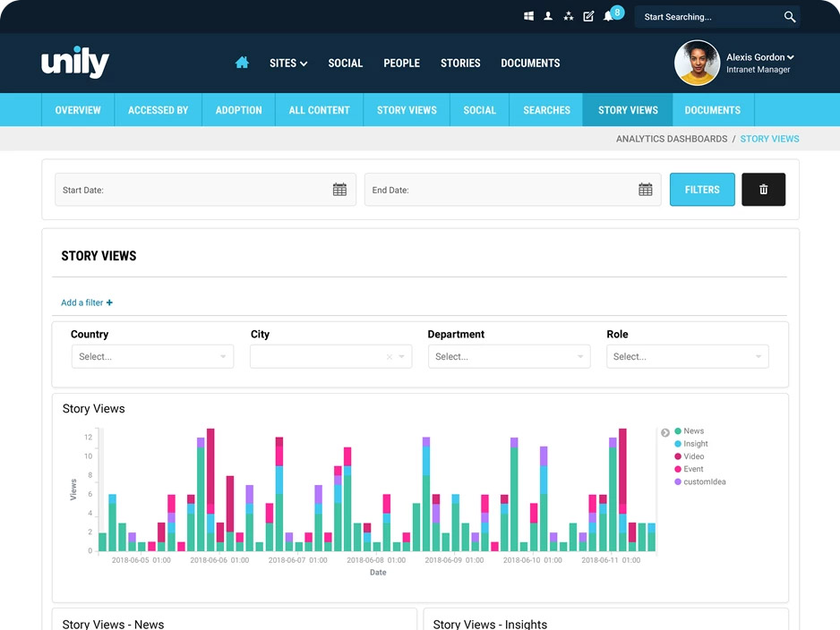
Task: Toggle the customIdea series in chart legend
Action: pos(703,481)
